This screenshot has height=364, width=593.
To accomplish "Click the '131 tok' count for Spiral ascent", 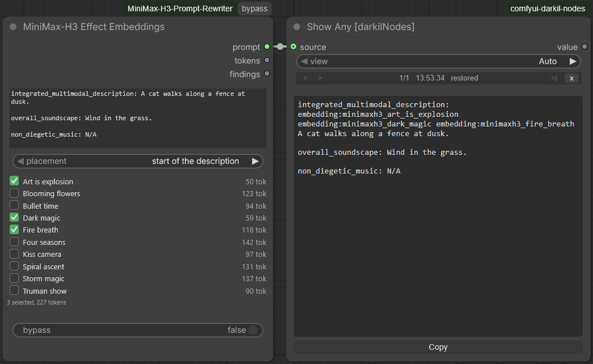I will (254, 266).
